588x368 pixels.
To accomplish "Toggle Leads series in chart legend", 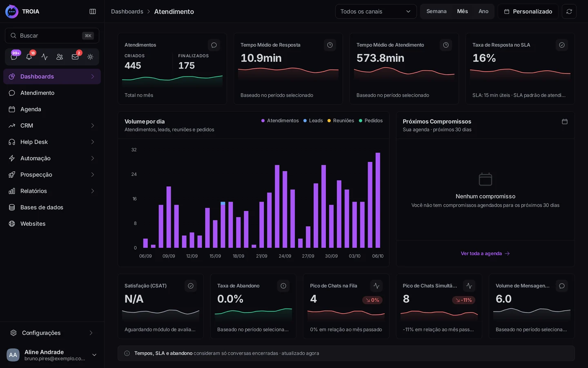I will pos(313,121).
